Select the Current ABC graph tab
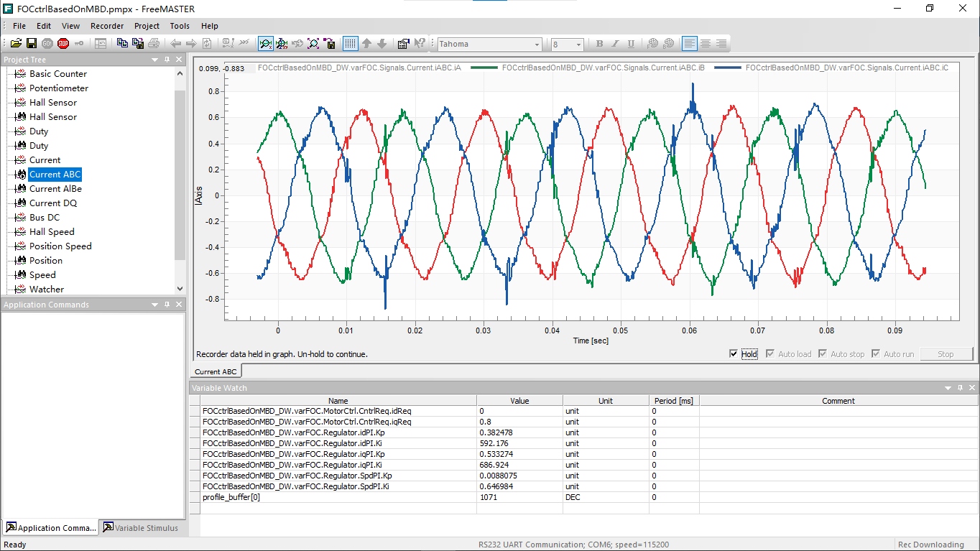Image resolution: width=980 pixels, height=551 pixels. tap(216, 371)
